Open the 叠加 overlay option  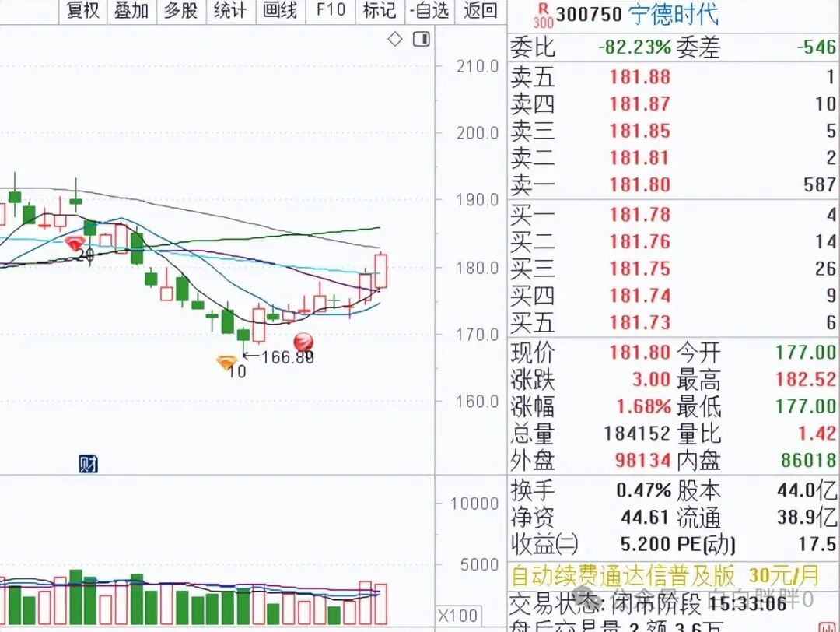(131, 10)
